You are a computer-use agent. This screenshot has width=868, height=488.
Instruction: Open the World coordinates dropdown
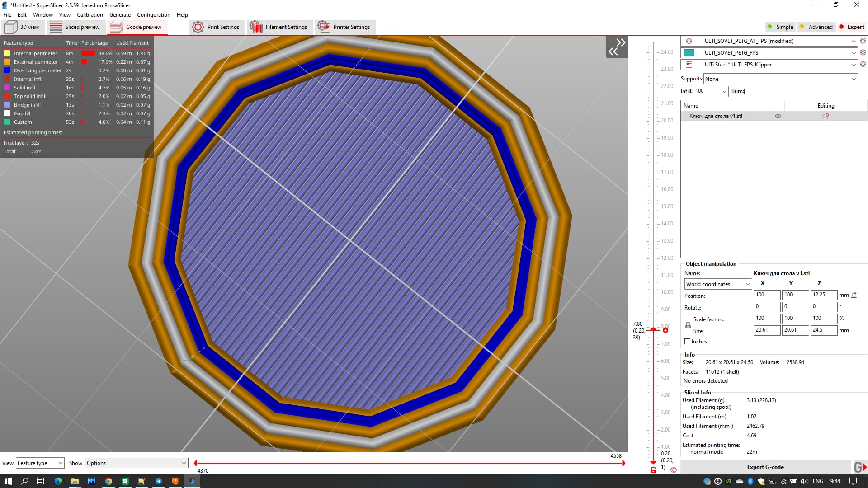point(718,284)
